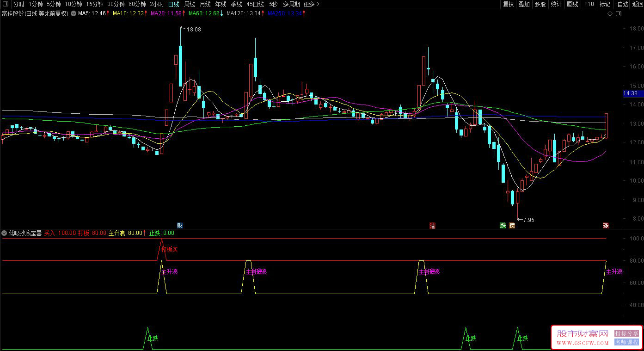The height and width of the screenshot is (351, 644).
Task: Click the leftmost 止跌 signal label
Action: 153,338
